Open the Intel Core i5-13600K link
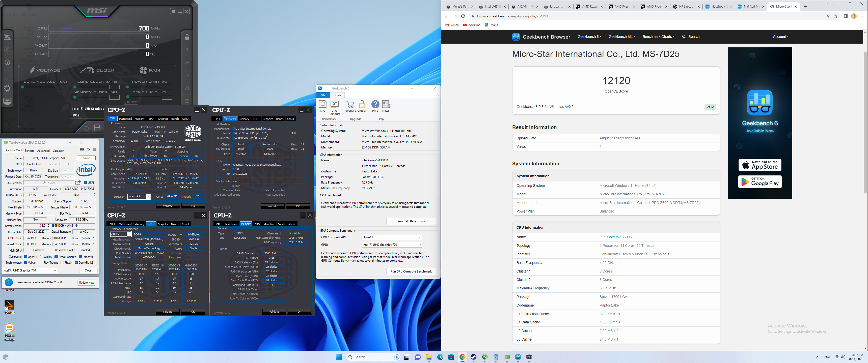 616,237
